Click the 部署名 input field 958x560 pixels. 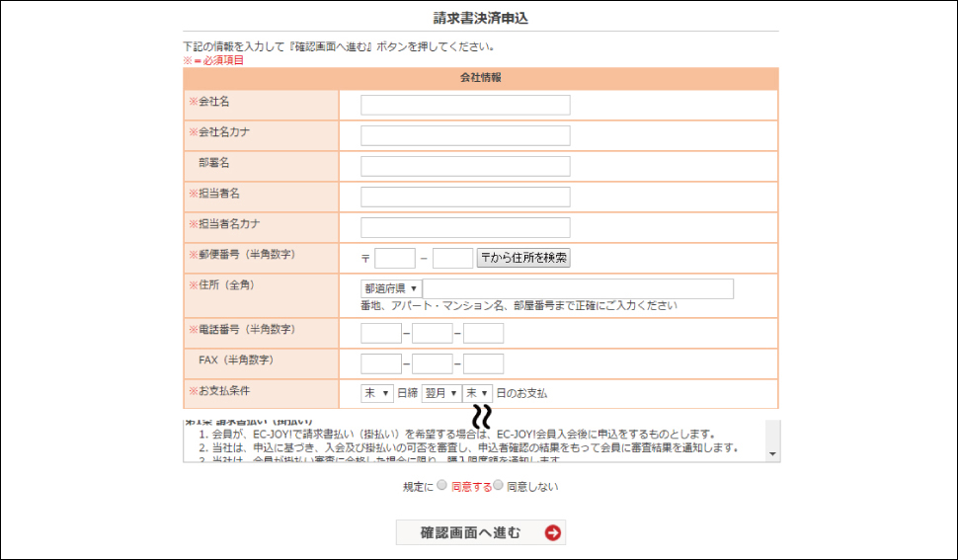465,166
